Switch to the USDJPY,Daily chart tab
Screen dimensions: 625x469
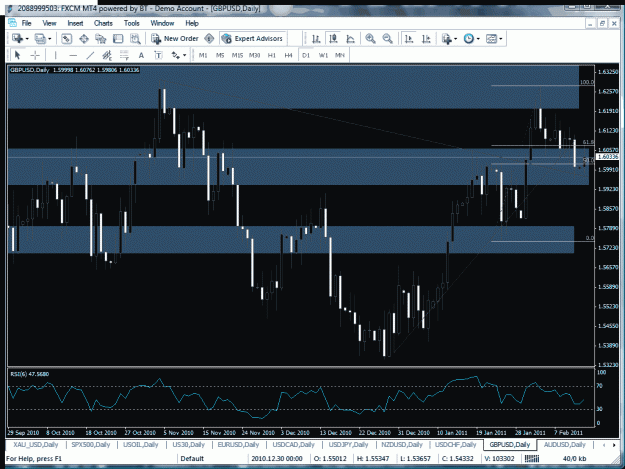[x=348, y=445]
